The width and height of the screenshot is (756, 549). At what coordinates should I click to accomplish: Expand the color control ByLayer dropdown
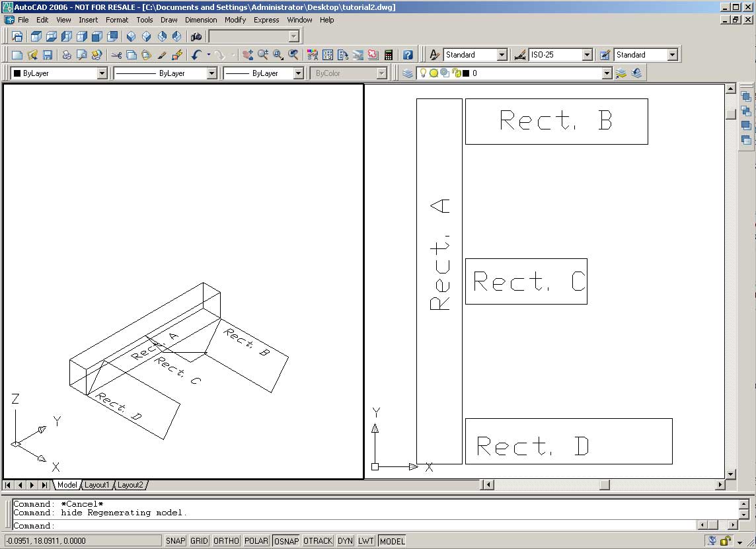[x=102, y=73]
